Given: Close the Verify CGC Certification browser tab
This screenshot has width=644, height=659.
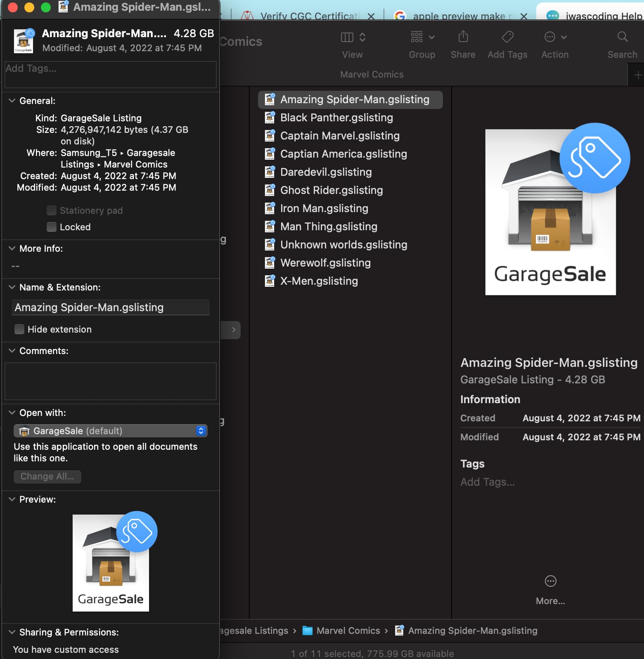Looking at the screenshot, I should click(371, 16).
